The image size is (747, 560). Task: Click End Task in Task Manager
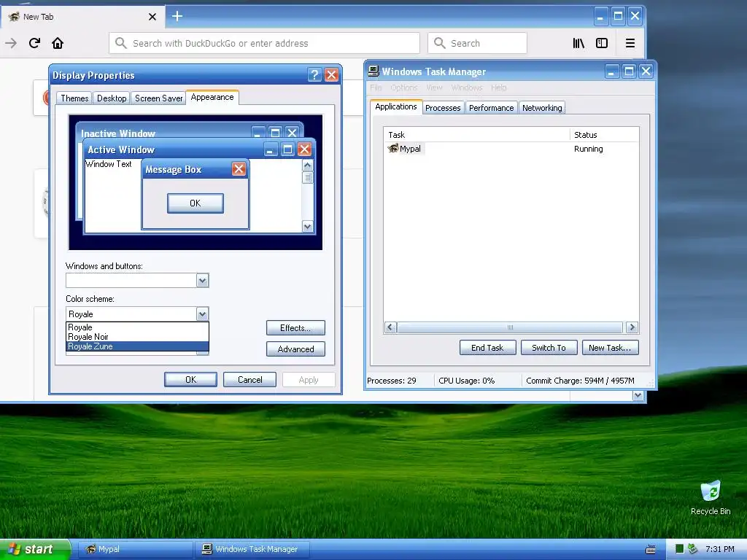tap(487, 348)
